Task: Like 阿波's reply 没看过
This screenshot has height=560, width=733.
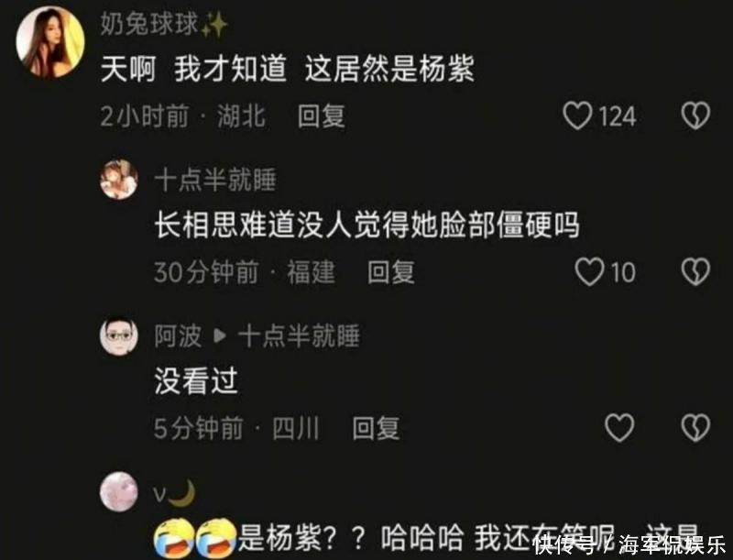Action: click(619, 427)
